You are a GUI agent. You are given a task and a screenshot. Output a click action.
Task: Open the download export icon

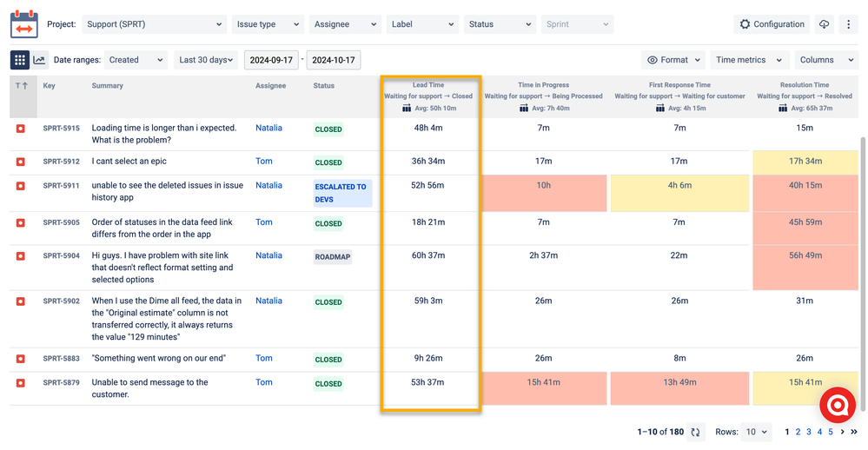pyautogui.click(x=824, y=24)
